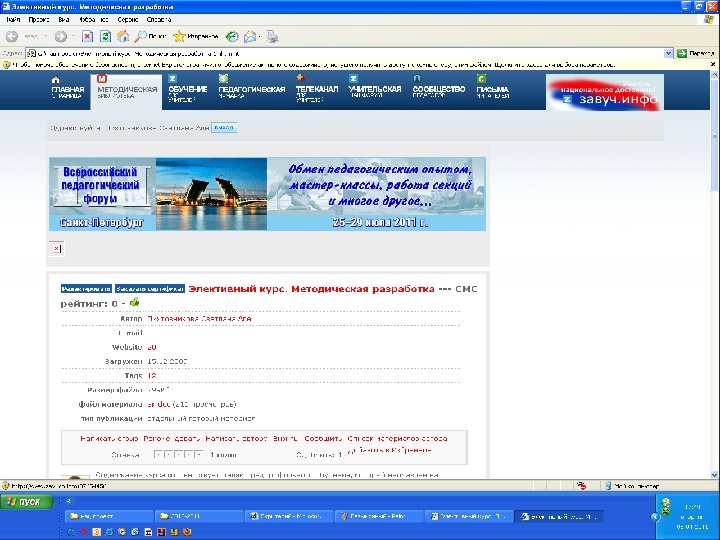This screenshot has width=720, height=540.
Task: Select the lowest rating box in Оценка
Action: (x=158, y=455)
